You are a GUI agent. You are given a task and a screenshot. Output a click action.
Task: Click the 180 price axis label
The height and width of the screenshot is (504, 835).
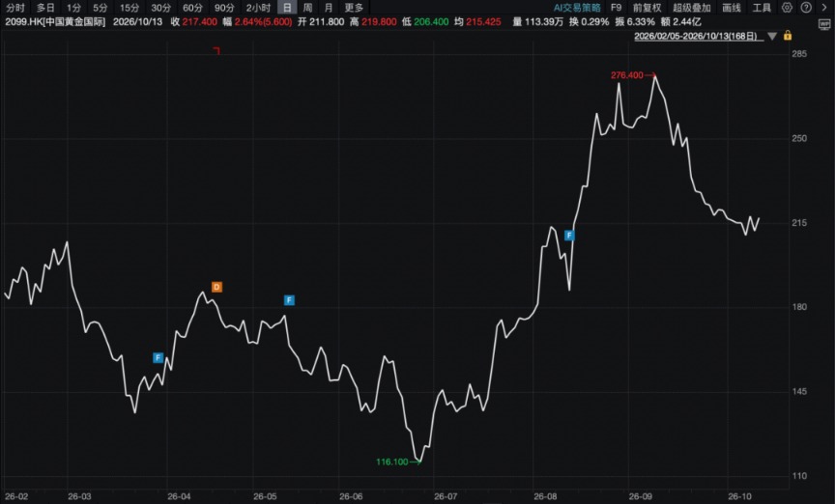point(799,306)
